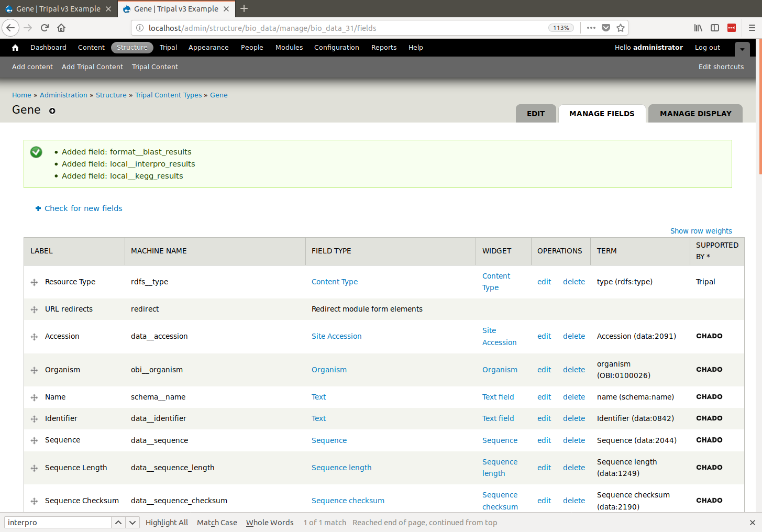762x532 pixels.
Task: Collapse the admin shortcut bar arrow
Action: 742,49
